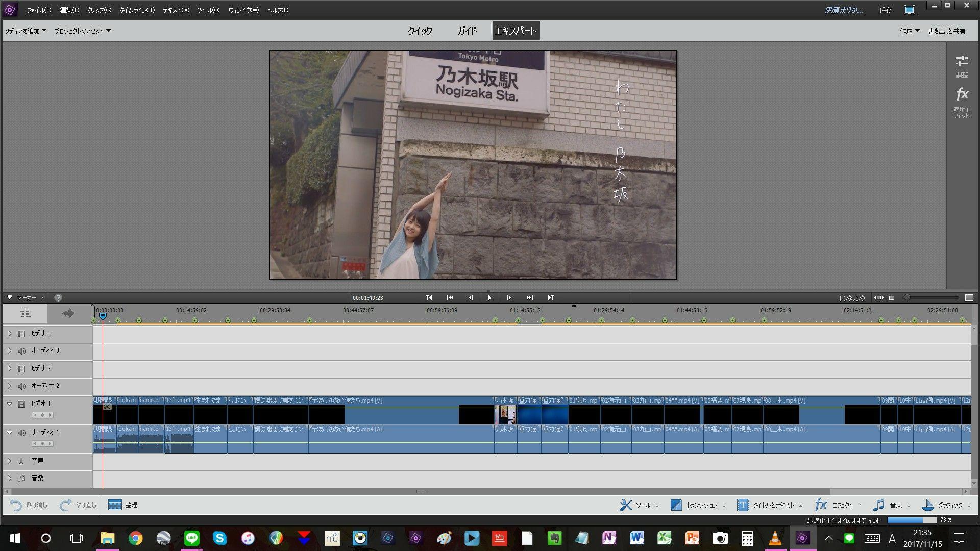Toggle ビデオ 2 track film icon
Screen dimensions: 980x551
(21, 369)
